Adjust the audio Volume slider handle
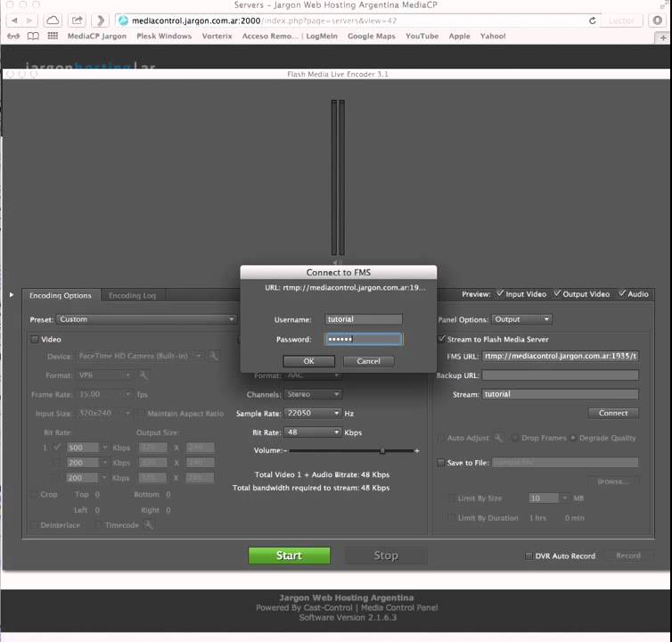Viewport: 672px width, 642px height. 382,450
